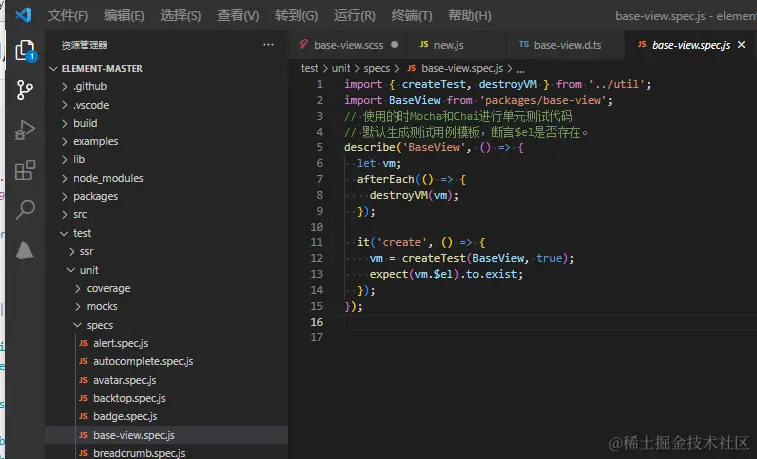The width and height of the screenshot is (757, 459).
Task: Expand the src folder
Action: pos(80,214)
